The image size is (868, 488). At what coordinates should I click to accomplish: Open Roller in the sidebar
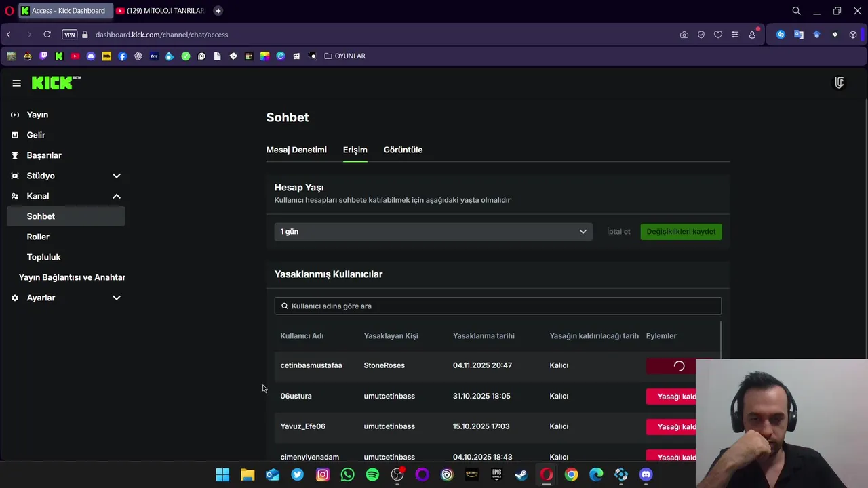[x=38, y=237]
